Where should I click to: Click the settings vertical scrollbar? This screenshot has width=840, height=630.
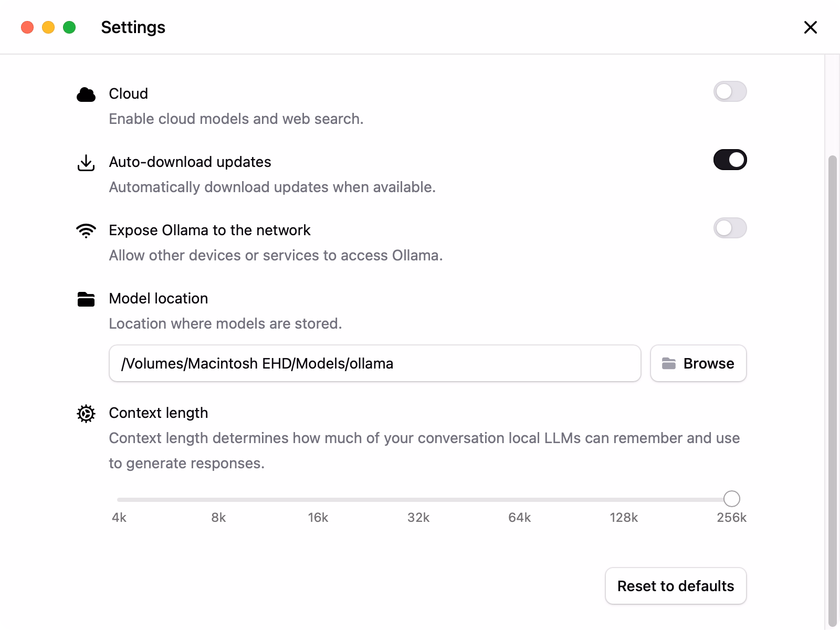(x=832, y=388)
